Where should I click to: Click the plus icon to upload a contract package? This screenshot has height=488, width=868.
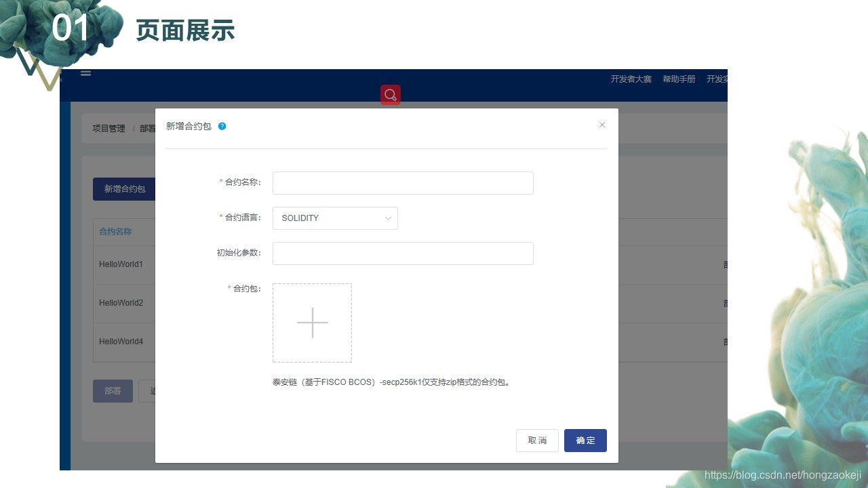coord(312,323)
